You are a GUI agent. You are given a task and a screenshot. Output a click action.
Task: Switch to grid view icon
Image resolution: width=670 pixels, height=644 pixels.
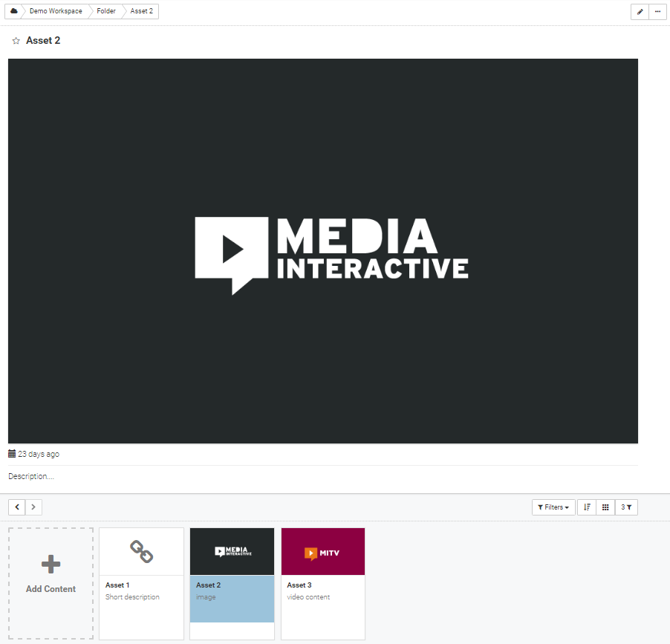point(605,507)
